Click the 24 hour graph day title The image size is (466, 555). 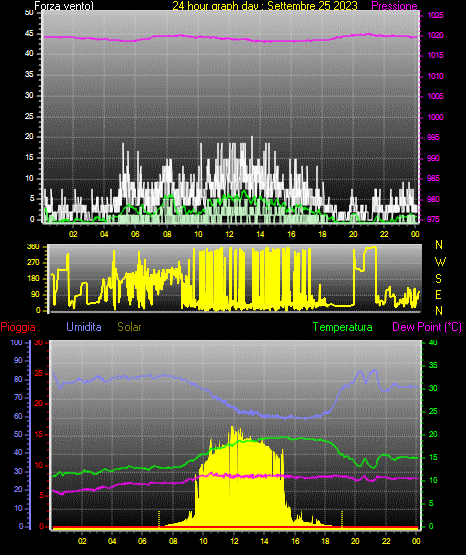pos(265,6)
